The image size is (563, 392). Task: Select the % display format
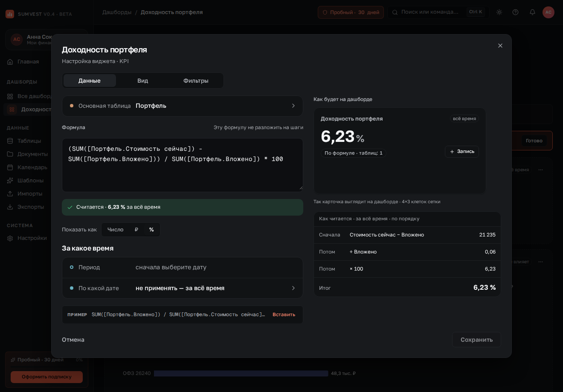point(151,230)
